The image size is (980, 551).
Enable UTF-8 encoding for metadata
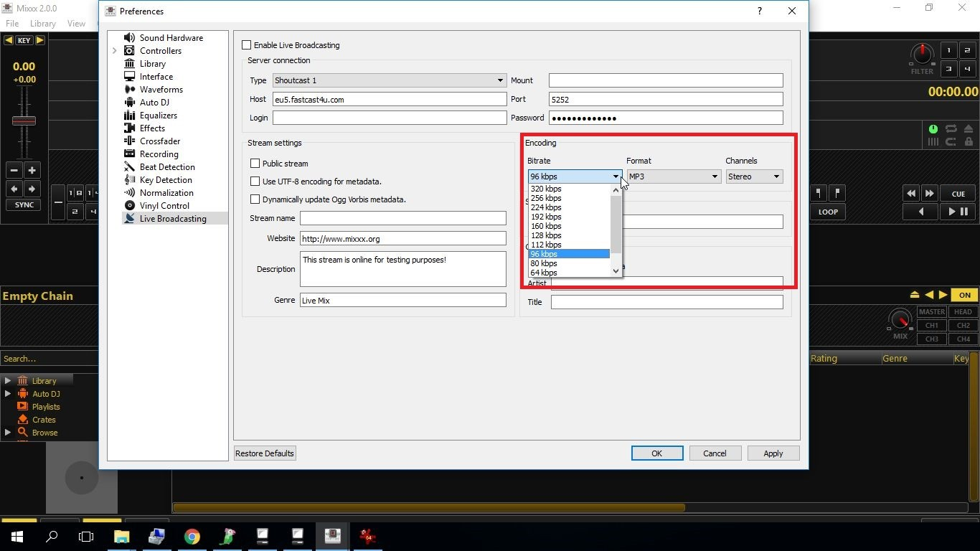[255, 182]
